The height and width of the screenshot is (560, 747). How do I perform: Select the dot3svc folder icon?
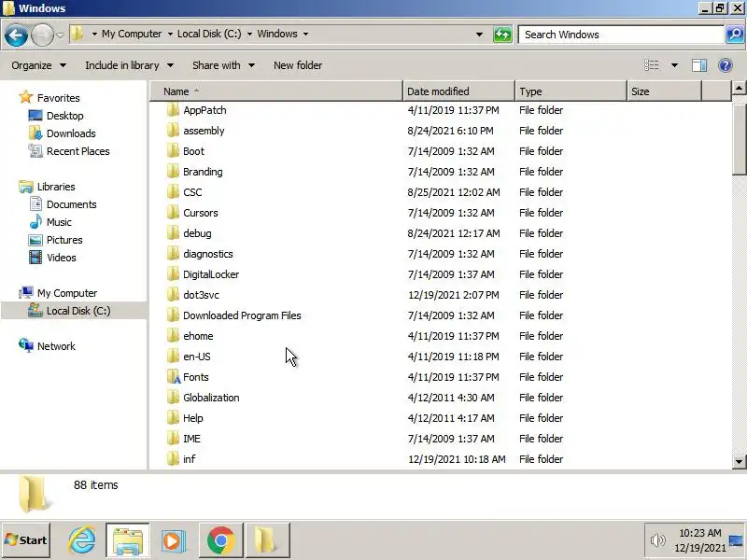coord(173,295)
